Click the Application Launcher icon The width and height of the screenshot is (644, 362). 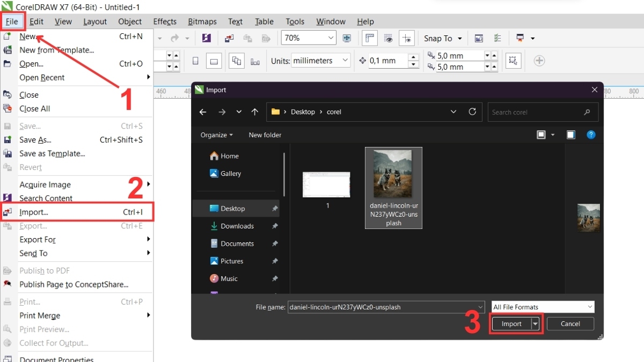click(x=520, y=38)
